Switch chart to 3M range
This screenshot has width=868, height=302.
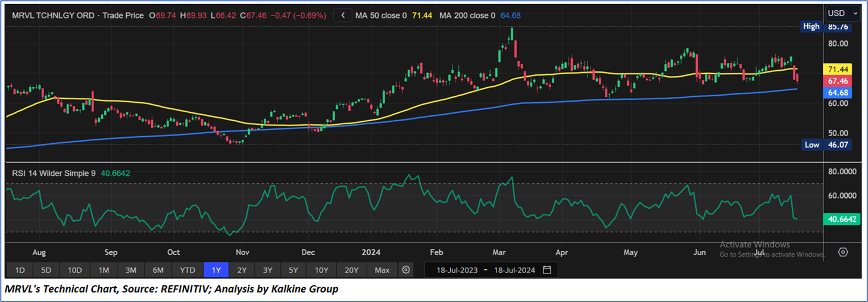click(130, 270)
